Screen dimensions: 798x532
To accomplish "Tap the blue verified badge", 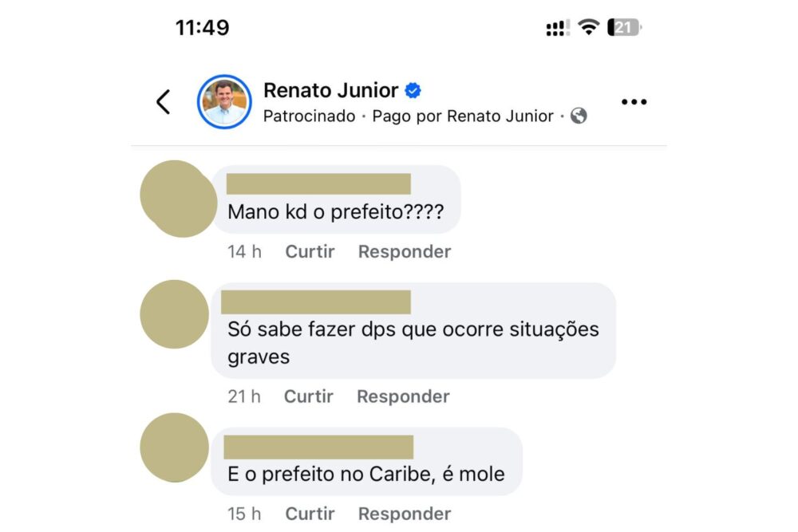I will [413, 91].
